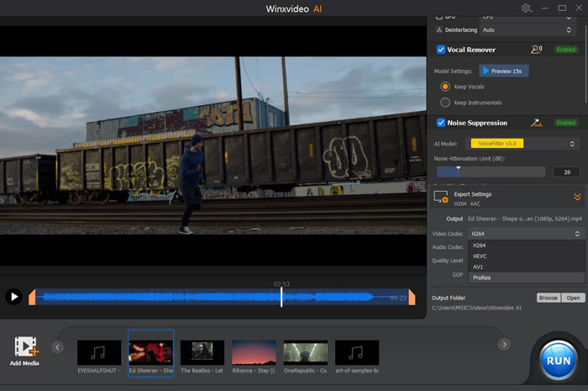588x391 pixels.
Task: Click the Preview 15s button
Action: click(x=504, y=71)
